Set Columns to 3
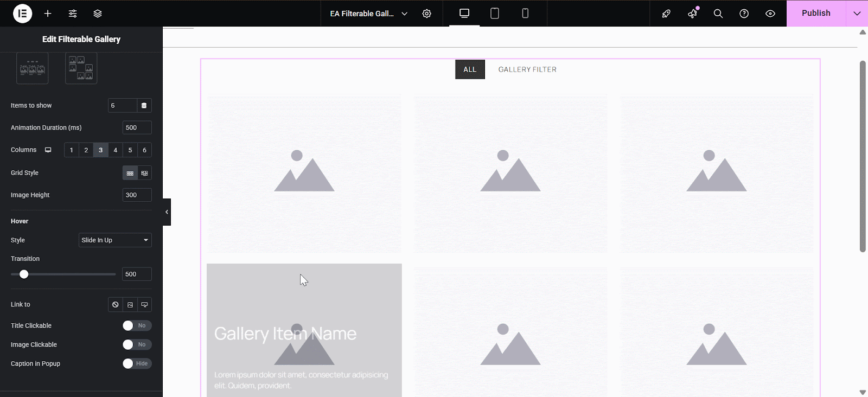The height and width of the screenshot is (397, 868). (x=100, y=150)
